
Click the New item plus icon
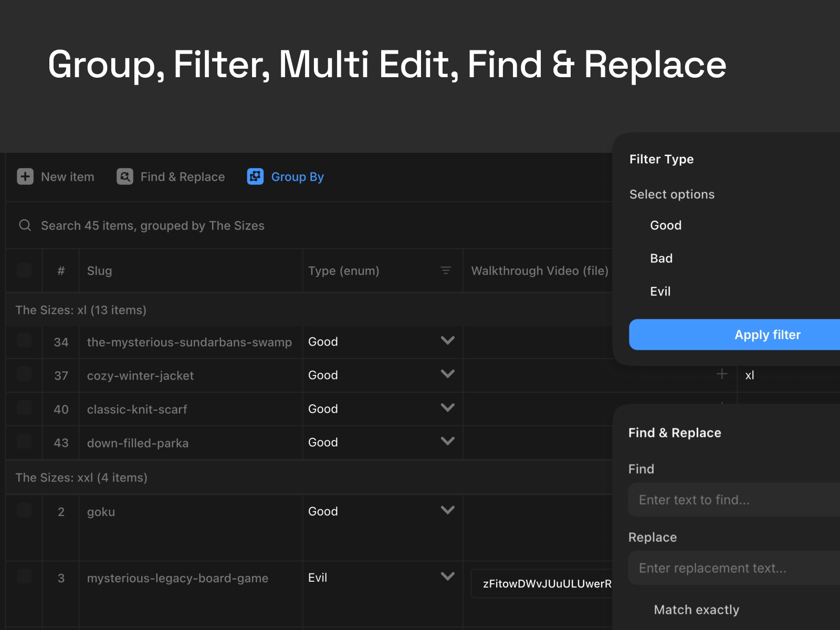tap(25, 177)
